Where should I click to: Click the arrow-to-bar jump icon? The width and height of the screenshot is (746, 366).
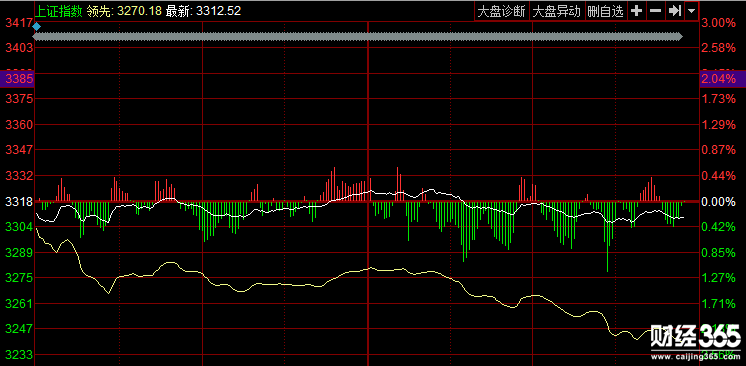click(674, 11)
